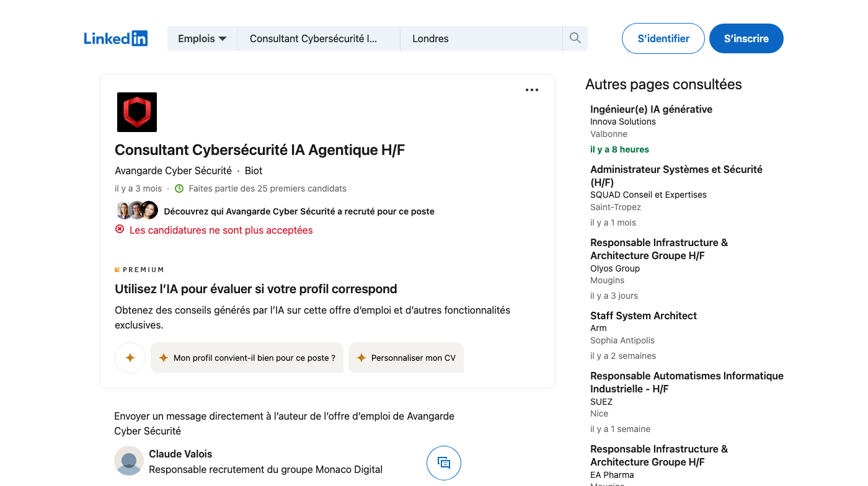Click 'Innova Solutions' company text

(623, 122)
